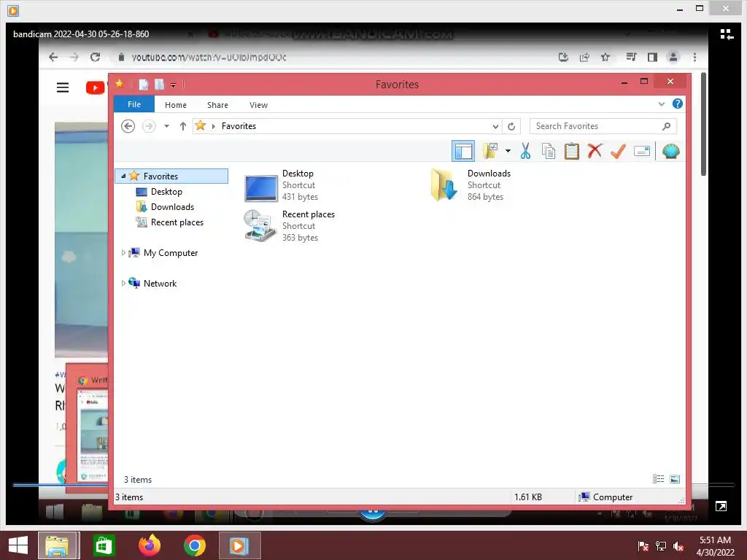This screenshot has height=560, width=747.
Task: Toggle player compact view icon top right
Action: coord(727,34)
